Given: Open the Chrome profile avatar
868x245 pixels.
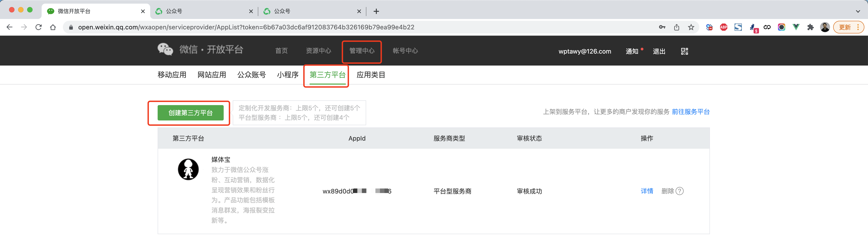Looking at the screenshot, I should click(x=825, y=27).
